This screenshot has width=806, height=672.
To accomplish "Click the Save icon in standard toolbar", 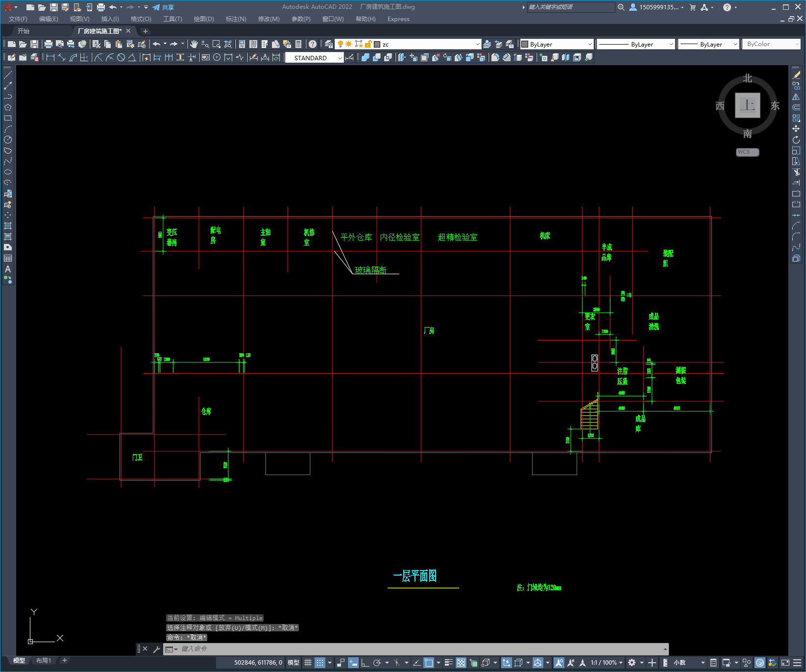I will 34,44.
